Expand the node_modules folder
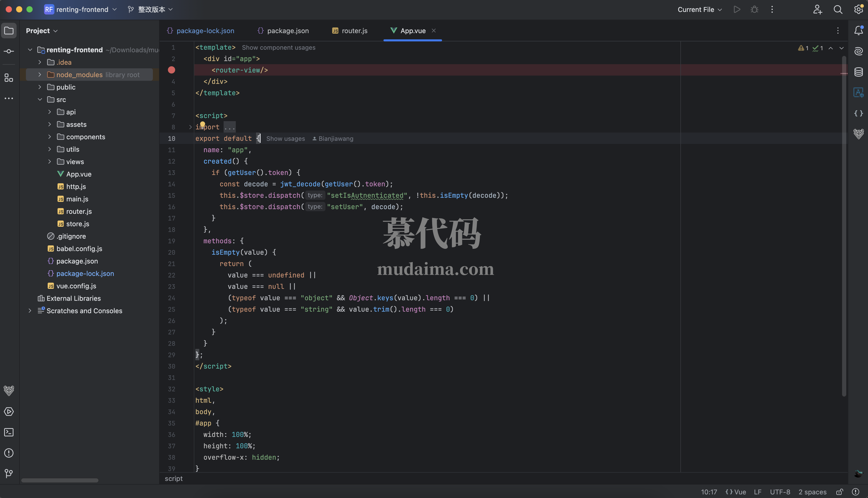This screenshot has width=868, height=498. pos(40,75)
